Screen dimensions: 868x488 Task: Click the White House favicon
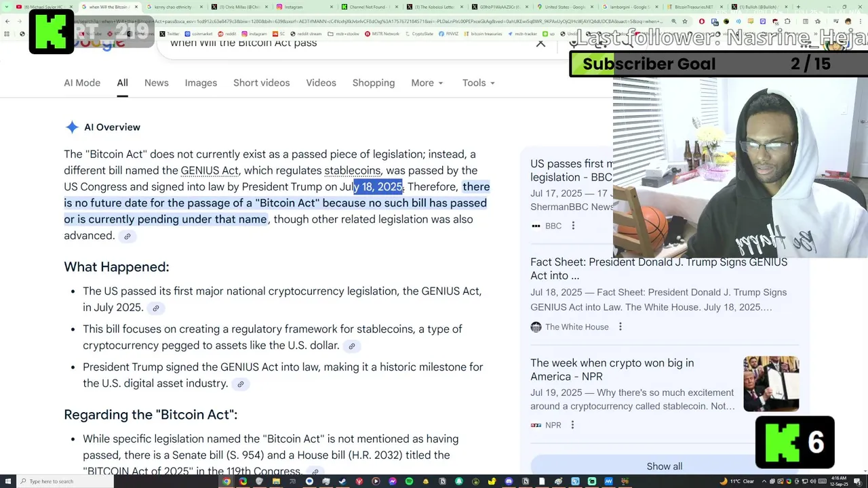pyautogui.click(x=536, y=327)
